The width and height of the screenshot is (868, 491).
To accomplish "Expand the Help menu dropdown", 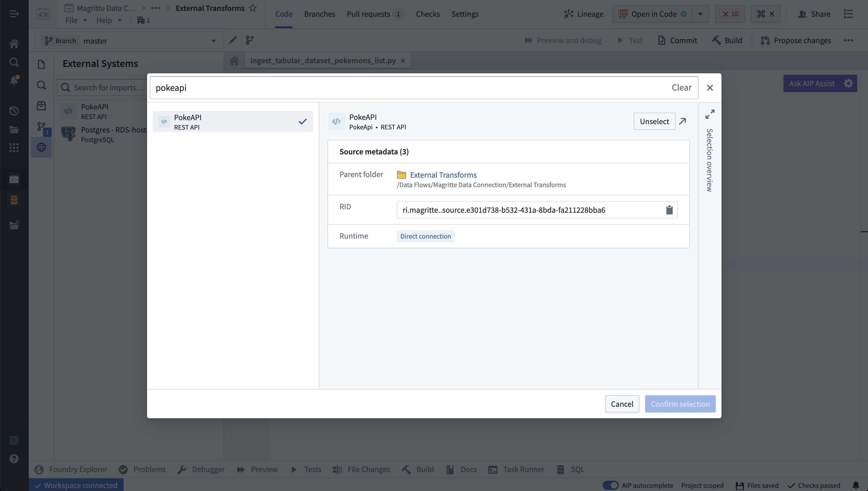I will click(109, 20).
